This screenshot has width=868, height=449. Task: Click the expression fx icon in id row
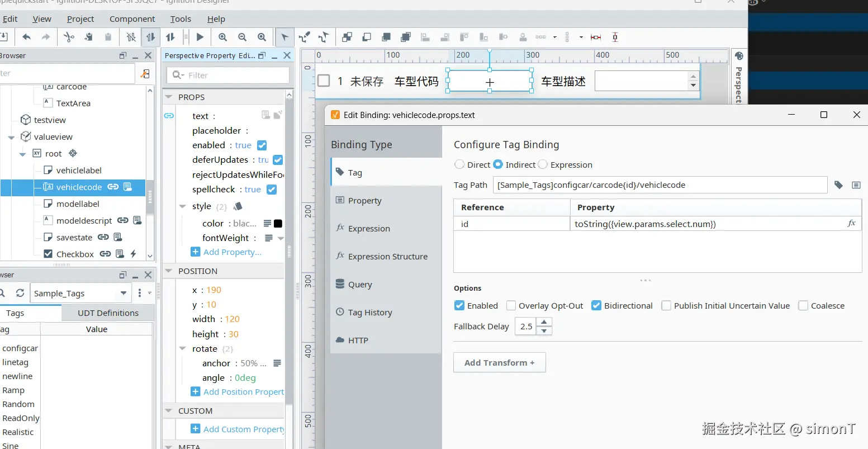click(851, 223)
